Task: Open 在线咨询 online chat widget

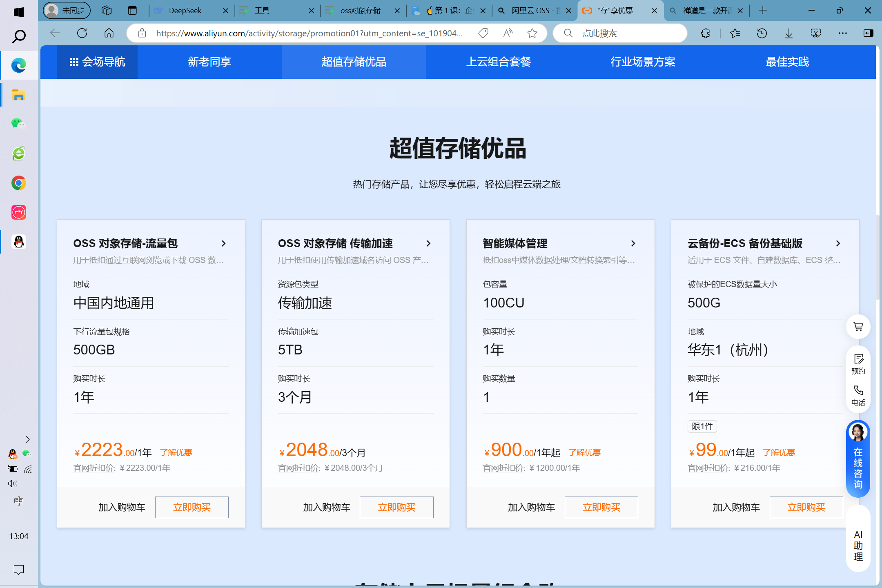Action: point(858,459)
